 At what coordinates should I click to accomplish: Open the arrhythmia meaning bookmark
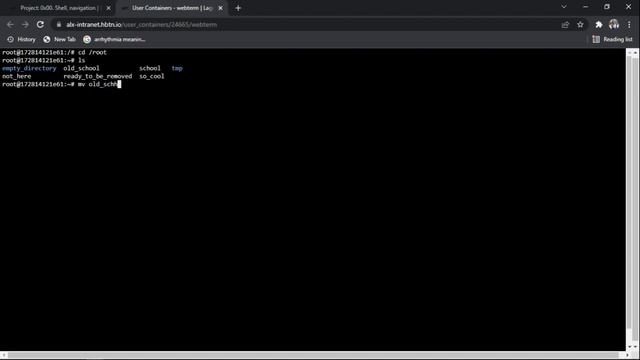(114, 39)
